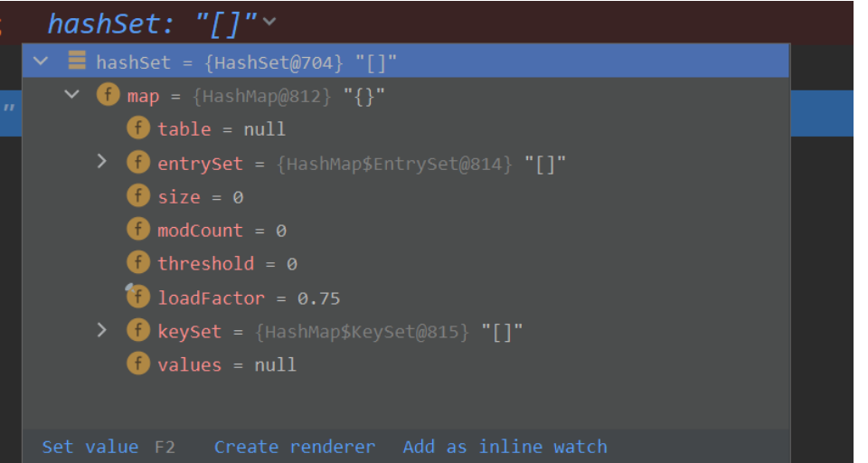Expand the entrySet node
Screen dimensions: 868x463
tap(102, 163)
